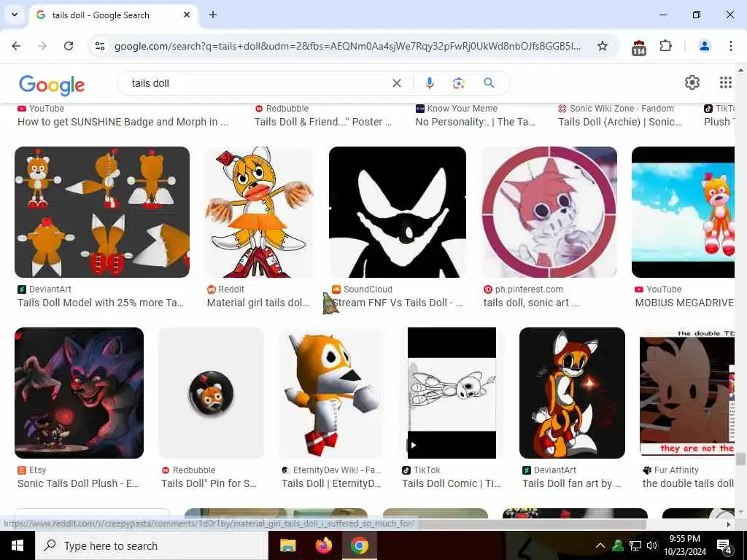The height and width of the screenshot is (560, 747).
Task: Open the DeviantArt Tails Doll fan art image
Action: point(572,393)
